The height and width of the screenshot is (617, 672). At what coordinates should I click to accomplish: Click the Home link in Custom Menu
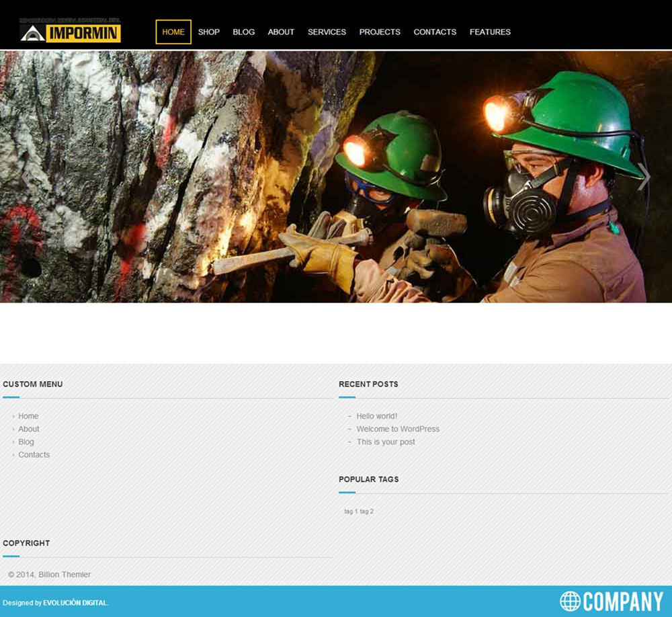point(28,416)
